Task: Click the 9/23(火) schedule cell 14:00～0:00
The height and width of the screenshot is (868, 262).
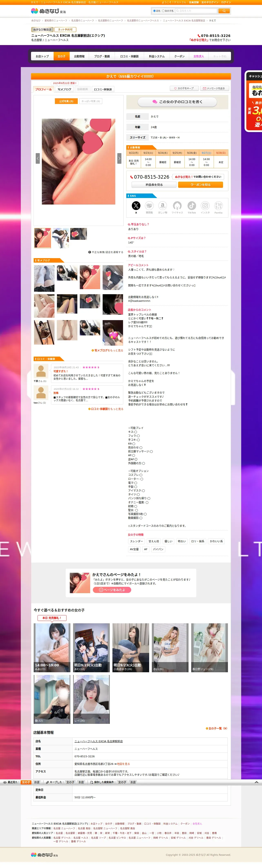Action: coord(148,162)
